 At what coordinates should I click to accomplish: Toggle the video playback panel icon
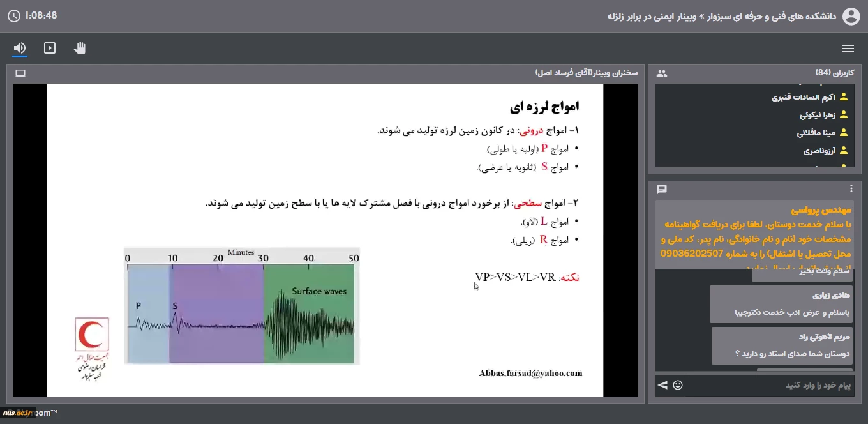(50, 49)
